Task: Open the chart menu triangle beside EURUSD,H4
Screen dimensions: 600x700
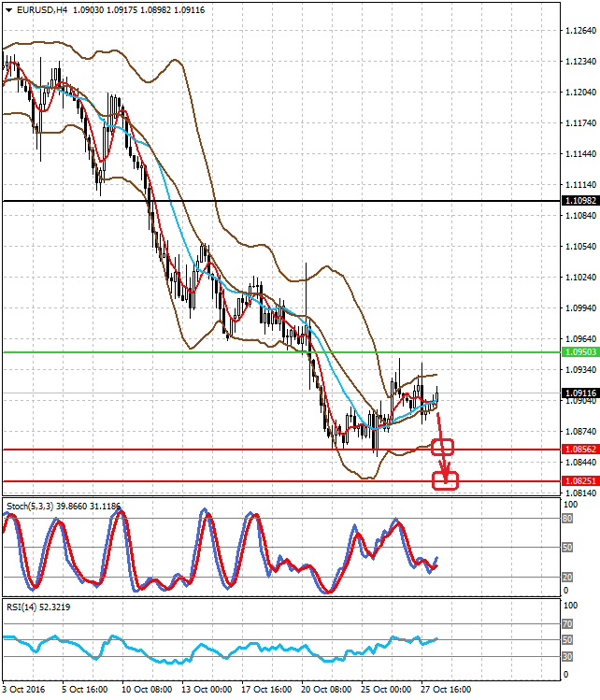Action: coord(8,10)
